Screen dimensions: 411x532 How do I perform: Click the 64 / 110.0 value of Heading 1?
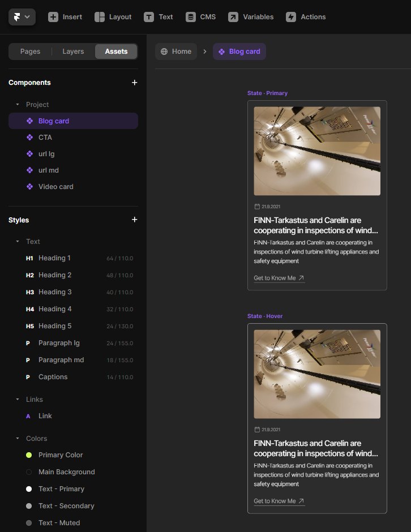120,259
